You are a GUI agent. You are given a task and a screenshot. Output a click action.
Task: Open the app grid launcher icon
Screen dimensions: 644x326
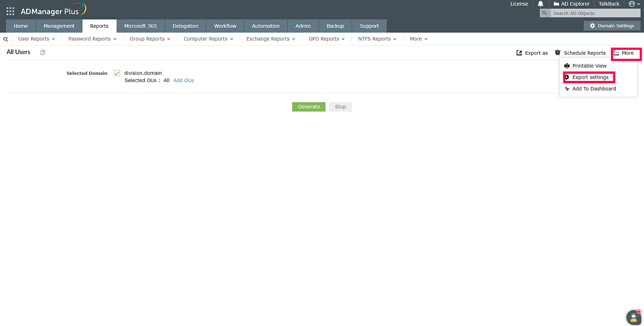pyautogui.click(x=10, y=11)
